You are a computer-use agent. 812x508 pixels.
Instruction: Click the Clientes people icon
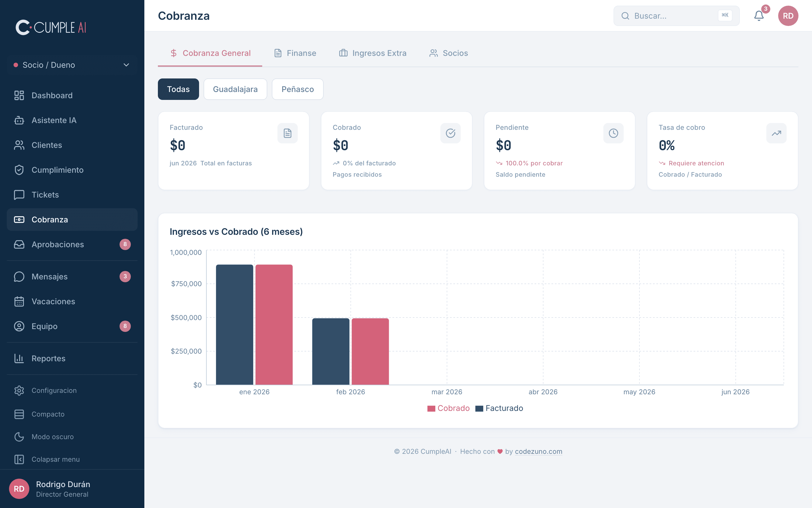pyautogui.click(x=19, y=145)
